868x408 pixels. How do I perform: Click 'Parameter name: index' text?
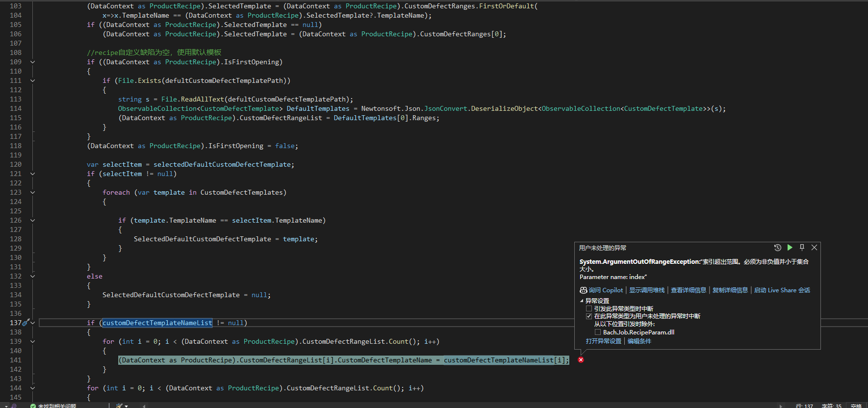pos(613,277)
